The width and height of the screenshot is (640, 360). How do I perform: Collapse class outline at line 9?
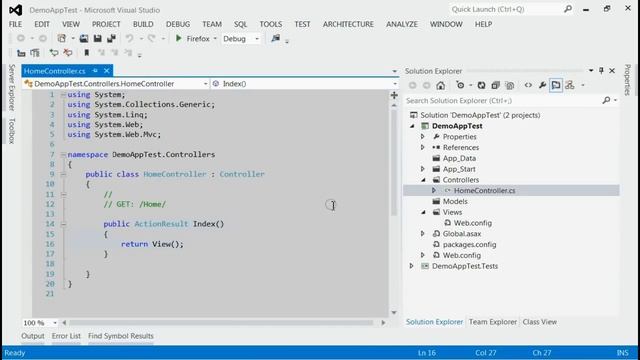coord(63,174)
